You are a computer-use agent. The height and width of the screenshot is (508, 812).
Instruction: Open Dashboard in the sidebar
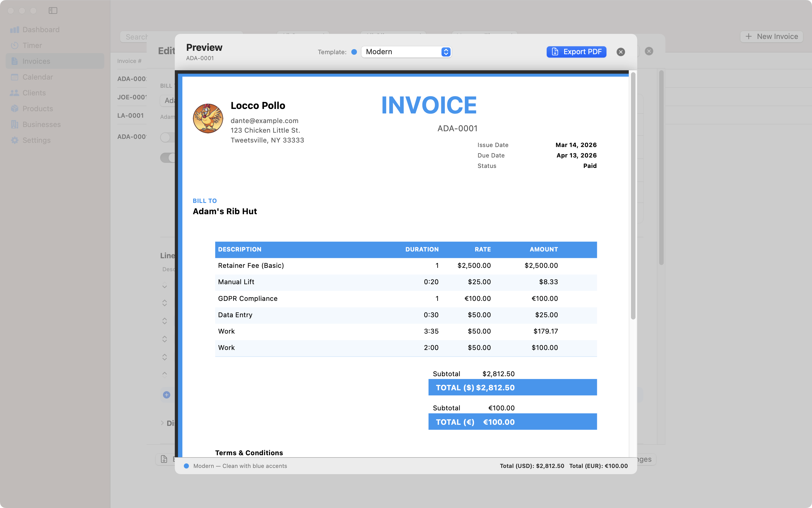[55, 30]
